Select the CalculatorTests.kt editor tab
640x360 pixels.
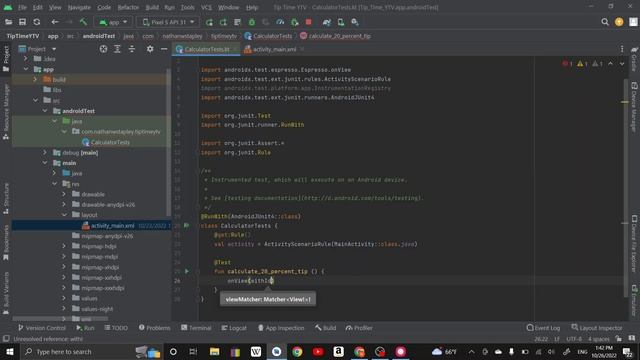pyautogui.click(x=207, y=49)
